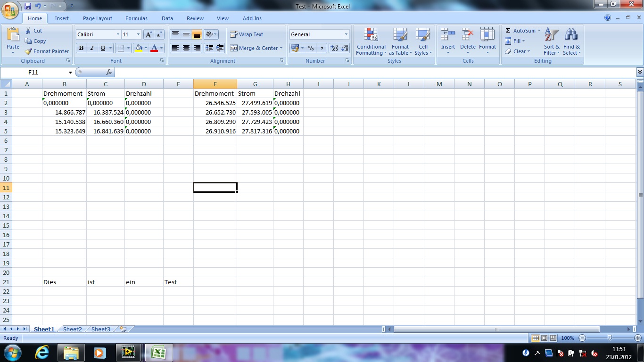Click the Clear button
Image resolution: width=644 pixels, height=362 pixels.
click(517, 51)
